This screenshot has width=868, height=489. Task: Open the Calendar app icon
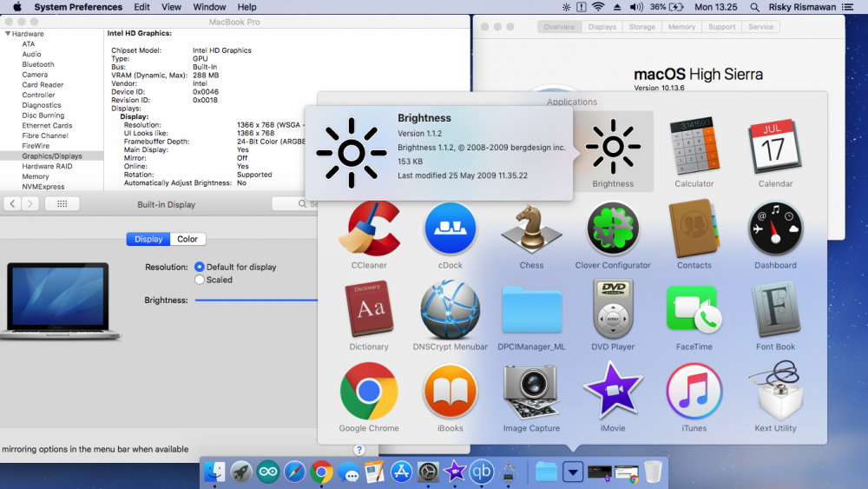[x=775, y=147]
